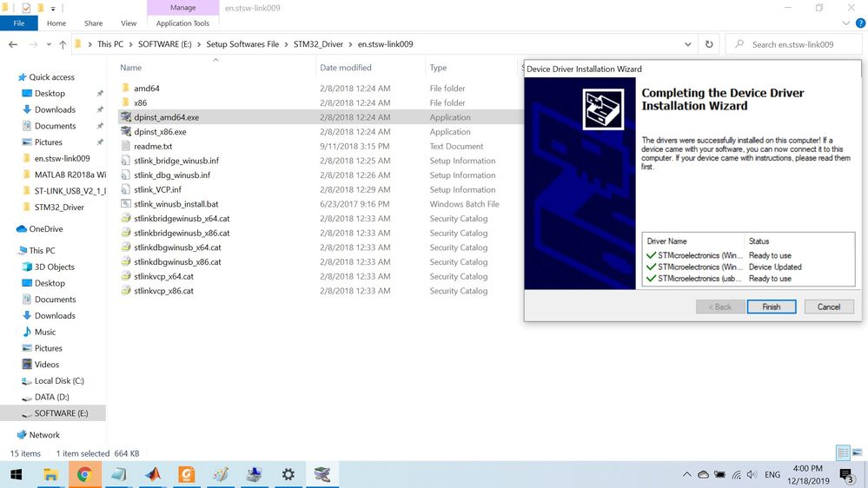Open Google Chrome from the taskbar
Viewport: 868px width, 488px height.
[x=84, y=474]
